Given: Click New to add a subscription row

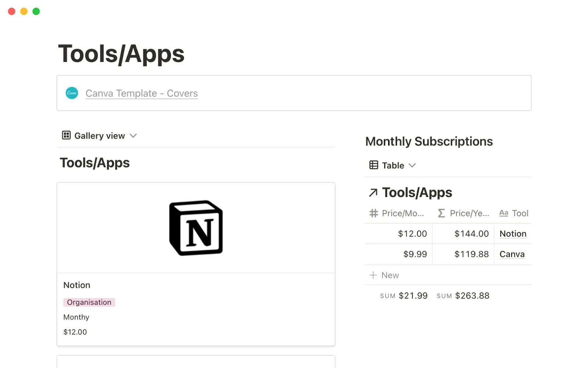Looking at the screenshot, I should pyautogui.click(x=390, y=275).
